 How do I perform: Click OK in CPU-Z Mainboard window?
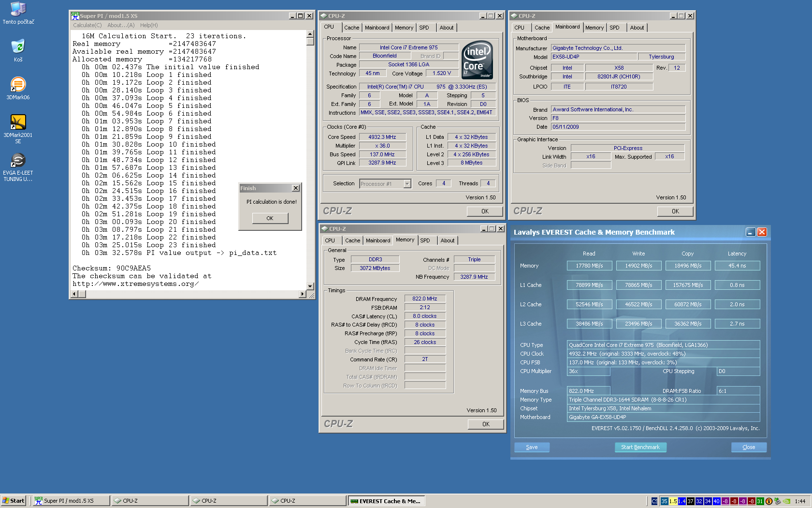pos(675,211)
